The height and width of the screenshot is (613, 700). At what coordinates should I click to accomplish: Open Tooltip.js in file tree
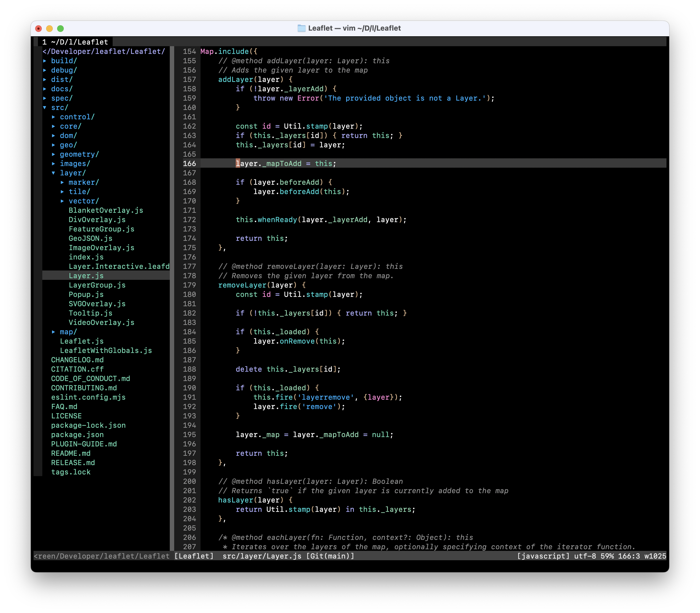coord(91,313)
